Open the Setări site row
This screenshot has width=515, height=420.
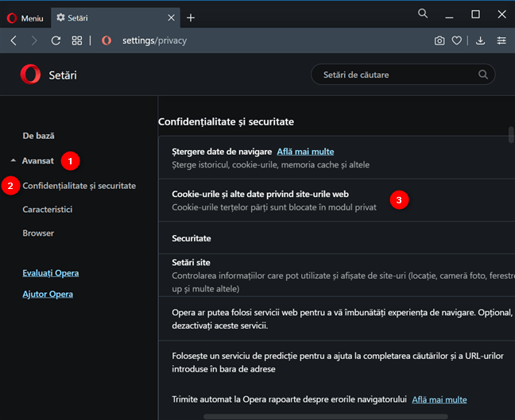tap(337, 276)
